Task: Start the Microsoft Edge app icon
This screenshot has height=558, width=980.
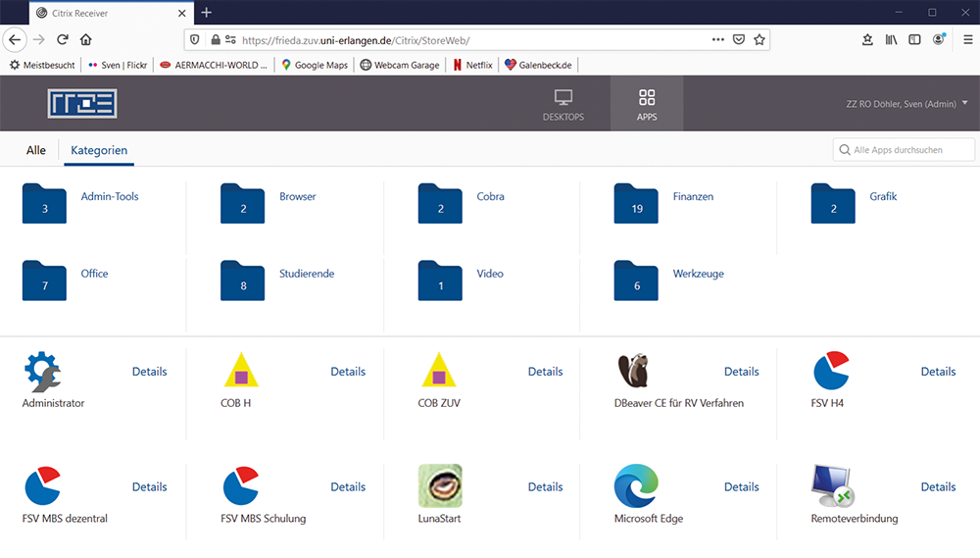Action: [635, 486]
